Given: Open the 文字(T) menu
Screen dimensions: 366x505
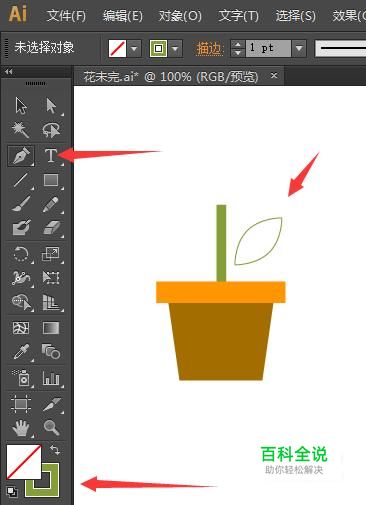Looking at the screenshot, I should pyautogui.click(x=239, y=16).
